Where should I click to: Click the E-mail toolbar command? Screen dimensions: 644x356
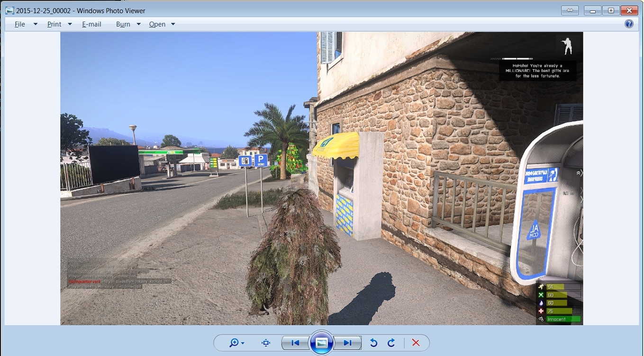click(x=91, y=24)
